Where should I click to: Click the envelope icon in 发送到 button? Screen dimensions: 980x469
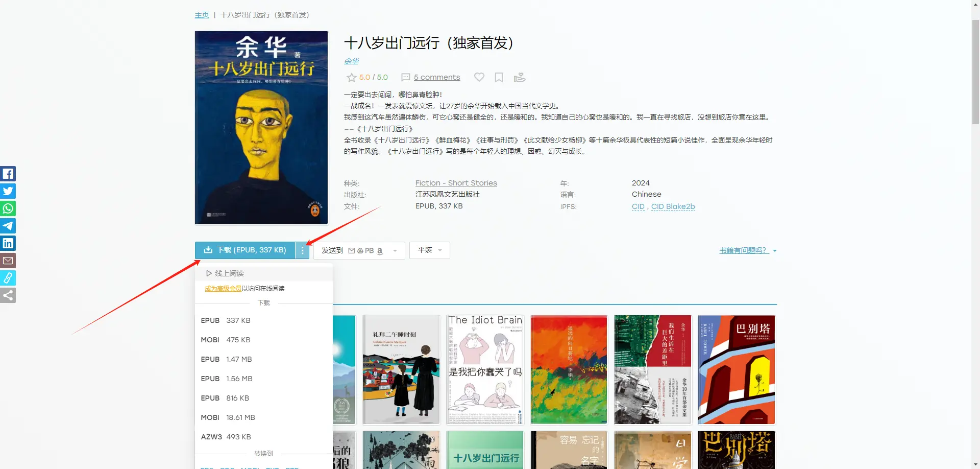coord(352,251)
